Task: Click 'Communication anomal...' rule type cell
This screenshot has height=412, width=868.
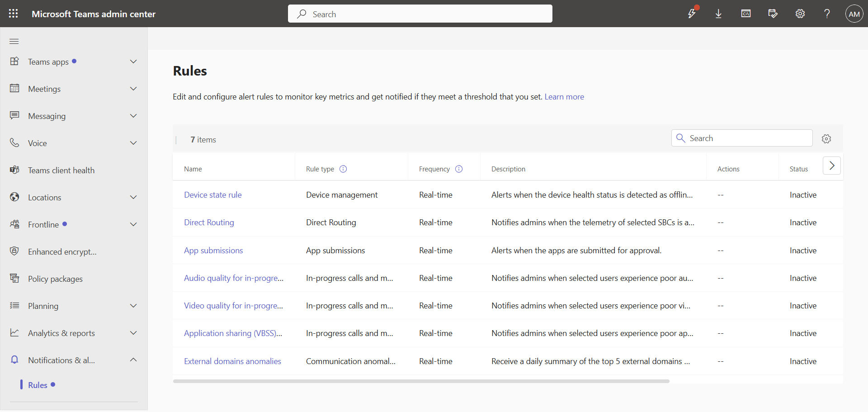Action: click(x=351, y=361)
